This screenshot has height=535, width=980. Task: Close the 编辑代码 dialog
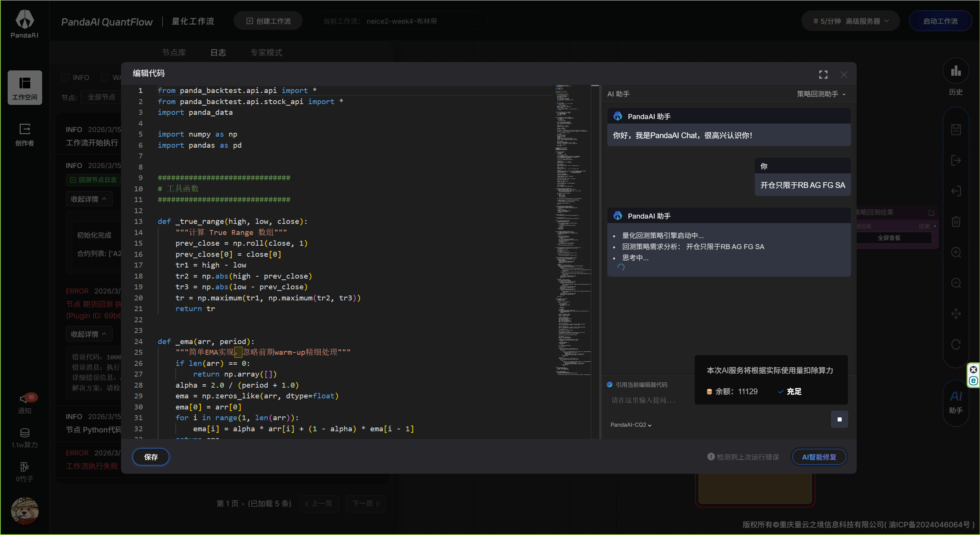844,74
